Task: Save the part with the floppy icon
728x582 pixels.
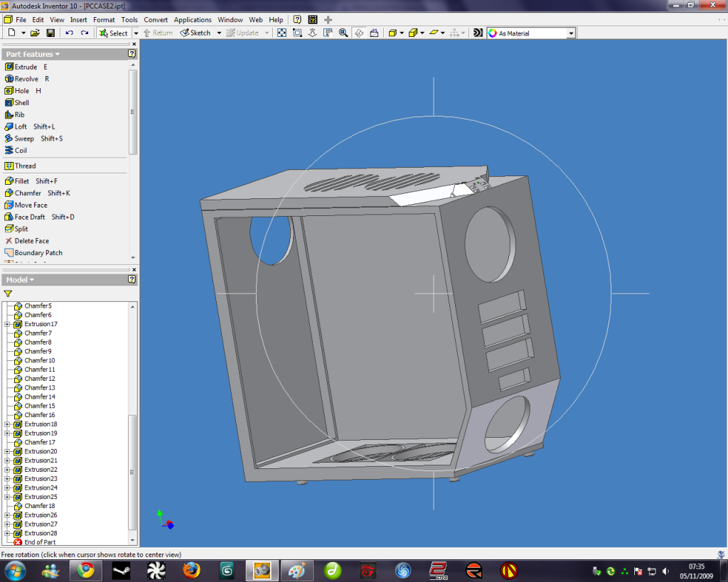Action: click(x=50, y=33)
